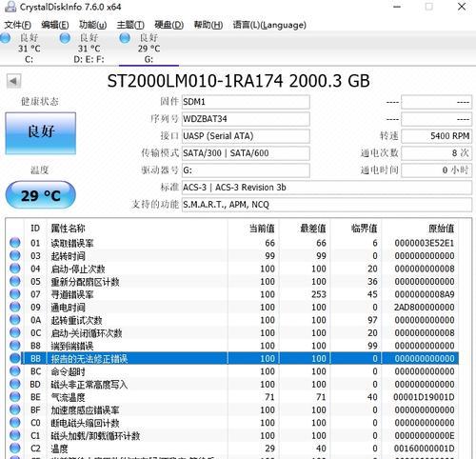The image size is (476, 459).
Task: Open the 编辑(E) menu
Action: pos(55,25)
